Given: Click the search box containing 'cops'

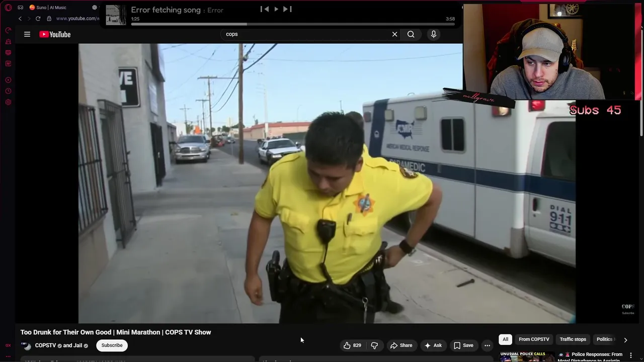Looking at the screenshot, I should (x=307, y=34).
